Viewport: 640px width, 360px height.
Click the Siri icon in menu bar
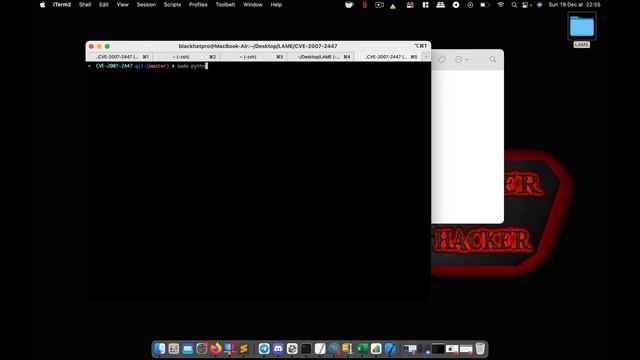(x=540, y=5)
